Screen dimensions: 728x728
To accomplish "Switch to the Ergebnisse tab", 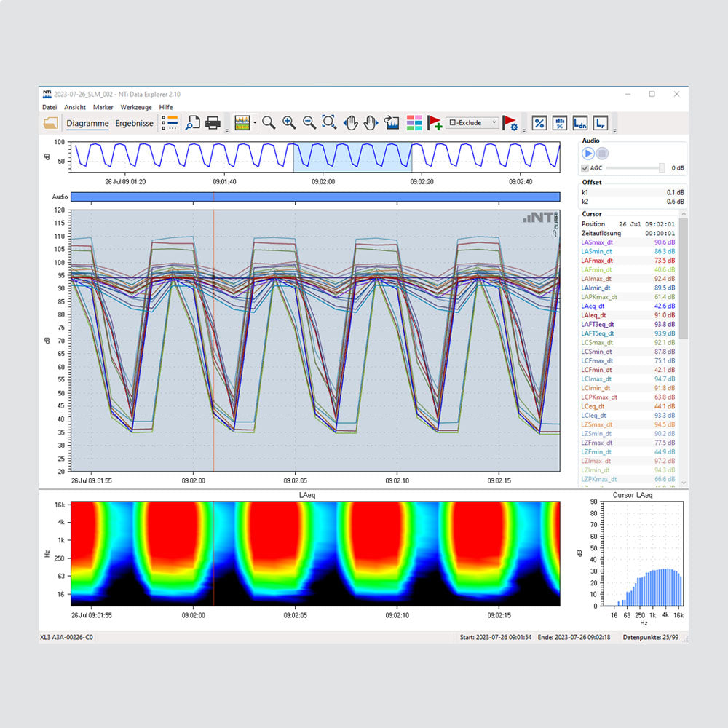I will coord(135,123).
